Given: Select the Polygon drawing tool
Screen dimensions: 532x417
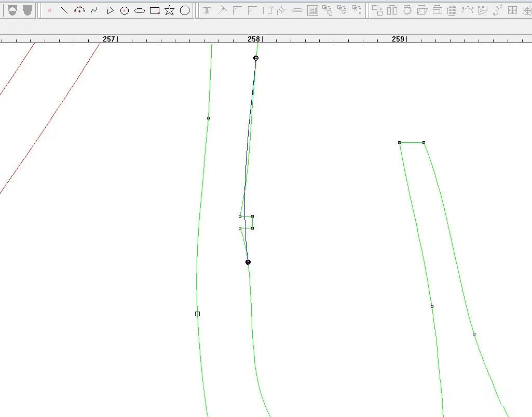Looking at the screenshot, I should click(185, 10).
